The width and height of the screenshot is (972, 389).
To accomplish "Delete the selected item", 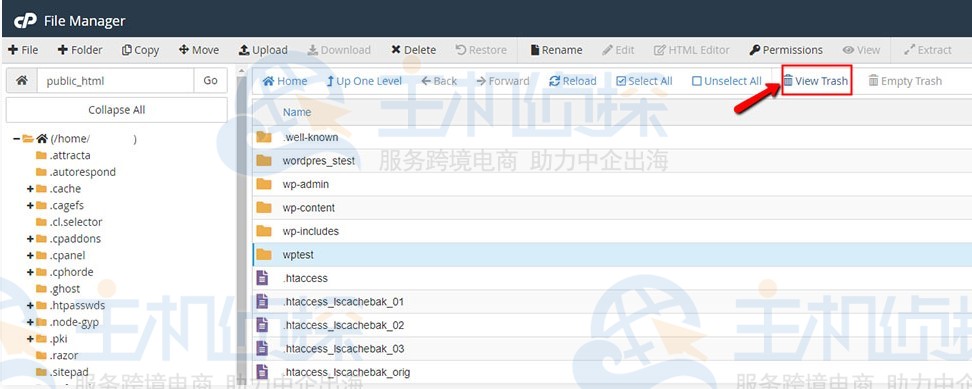I will click(x=413, y=50).
